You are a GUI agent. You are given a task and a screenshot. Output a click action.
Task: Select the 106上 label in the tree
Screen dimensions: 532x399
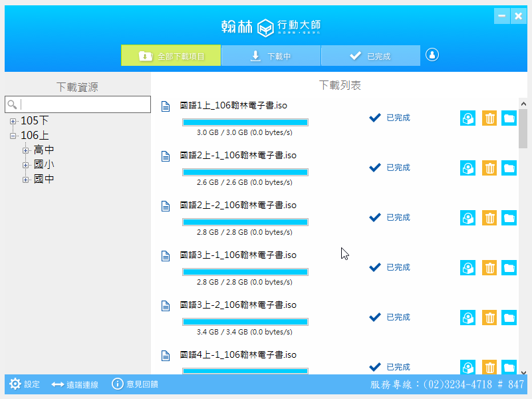tap(35, 136)
